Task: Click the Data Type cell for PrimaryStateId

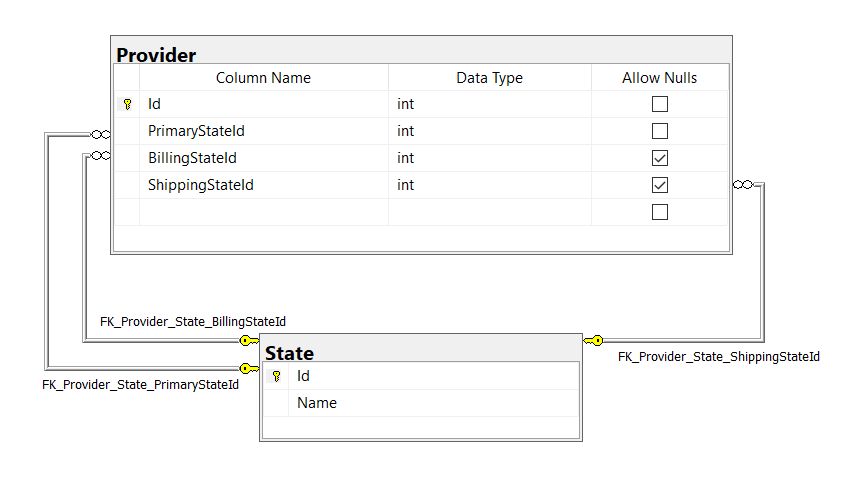Action: pos(488,131)
